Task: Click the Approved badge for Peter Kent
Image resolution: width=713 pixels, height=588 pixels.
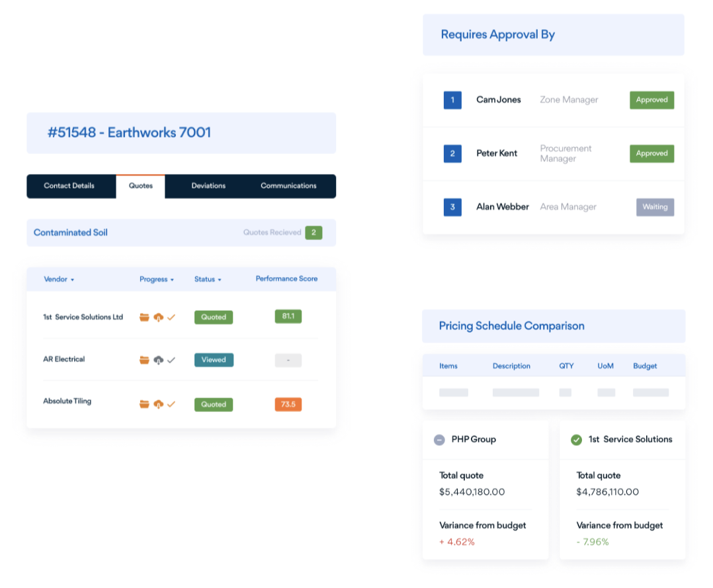Action: 651,153
